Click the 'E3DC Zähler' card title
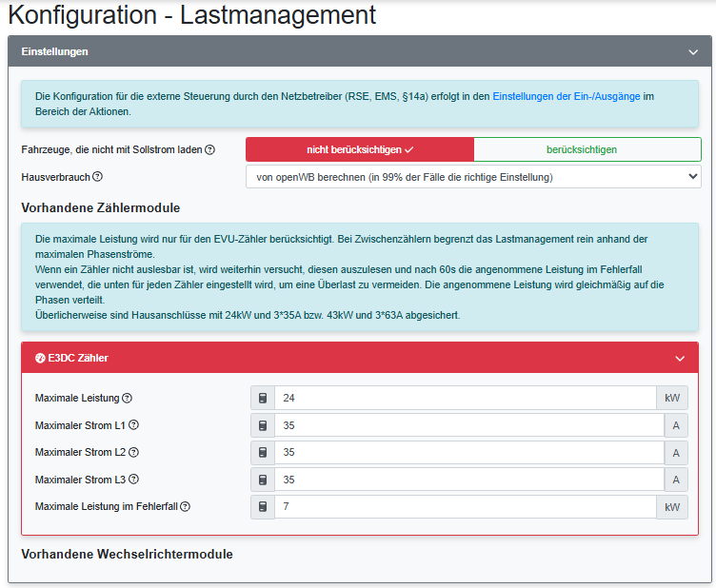This screenshot has width=716, height=588. (x=78, y=358)
